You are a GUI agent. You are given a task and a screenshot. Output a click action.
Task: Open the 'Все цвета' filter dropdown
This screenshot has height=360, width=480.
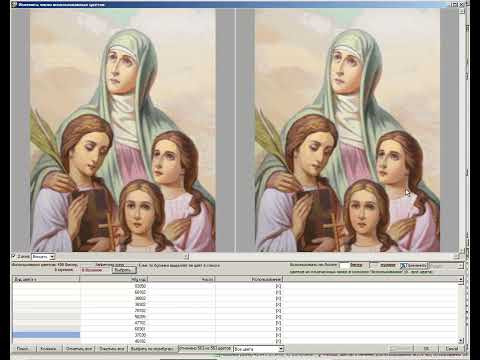[x=258, y=349]
